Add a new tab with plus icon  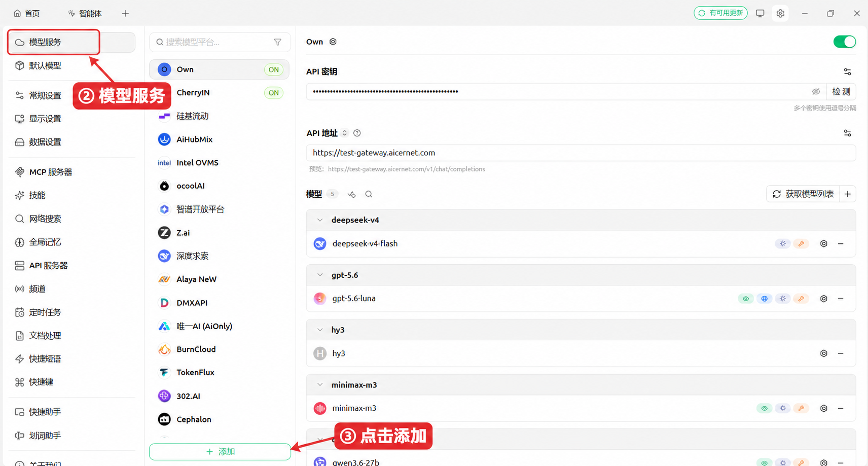tap(125, 13)
